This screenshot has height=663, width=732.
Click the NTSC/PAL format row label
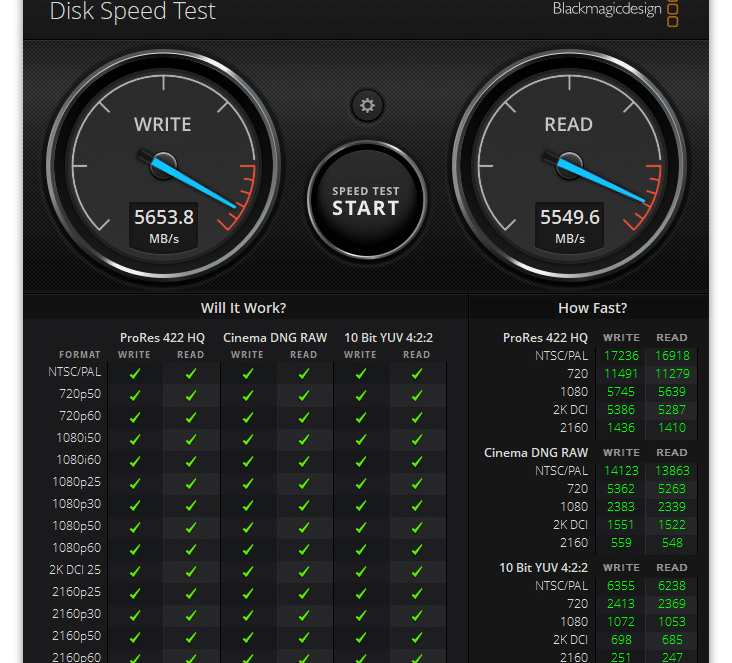(x=75, y=372)
